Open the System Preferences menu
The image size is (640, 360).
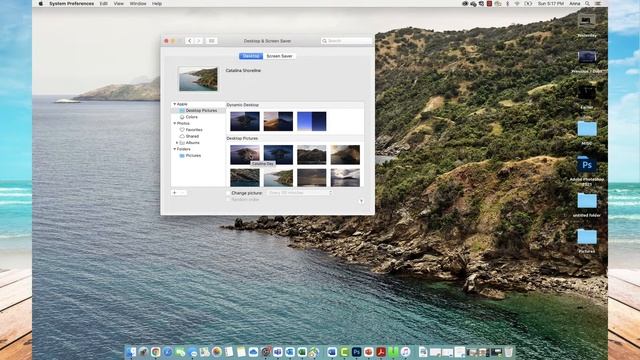click(71, 4)
